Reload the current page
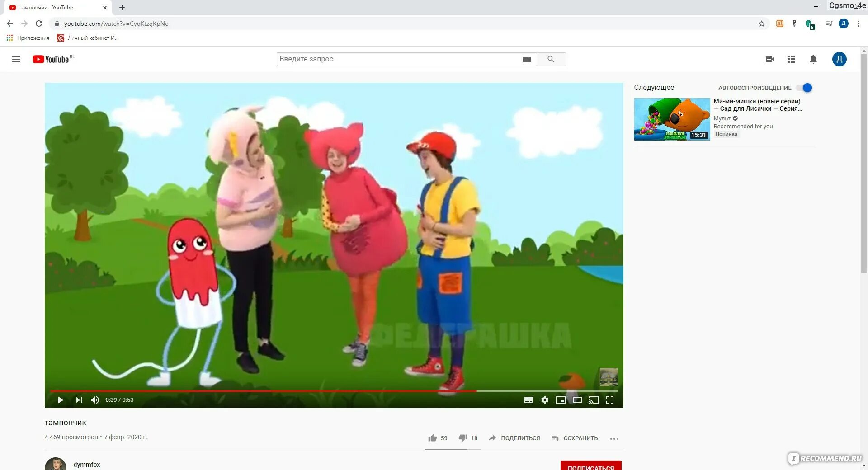 click(39, 23)
